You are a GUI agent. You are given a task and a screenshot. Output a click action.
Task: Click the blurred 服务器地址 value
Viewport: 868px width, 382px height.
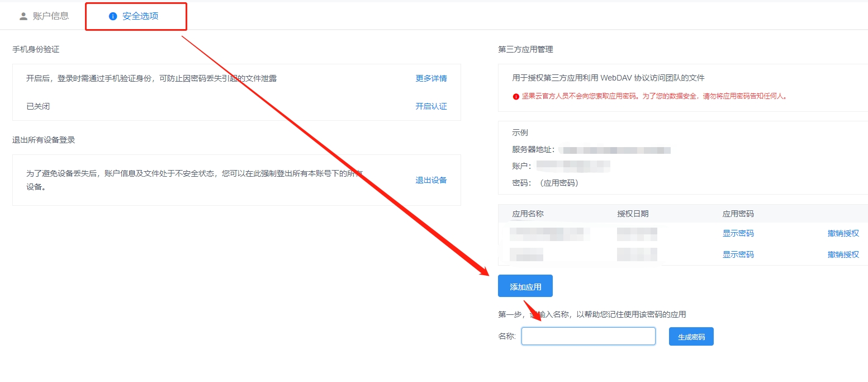click(615, 150)
